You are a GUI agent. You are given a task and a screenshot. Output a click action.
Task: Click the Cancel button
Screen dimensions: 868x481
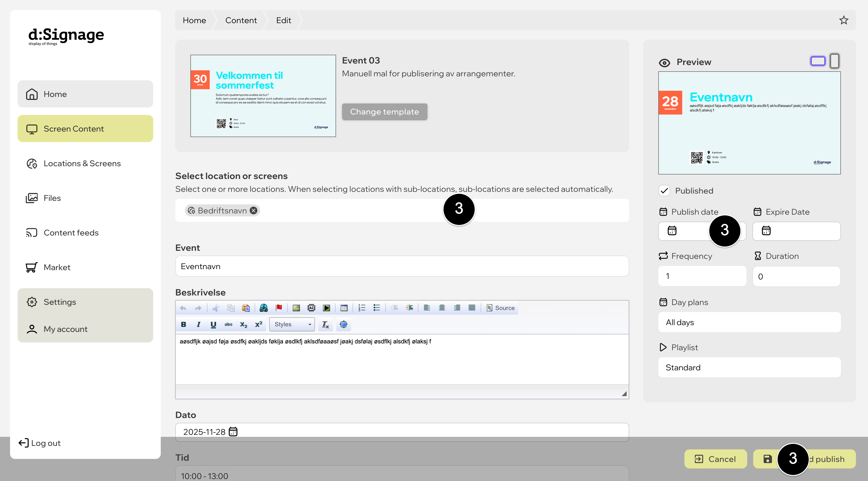click(x=715, y=459)
